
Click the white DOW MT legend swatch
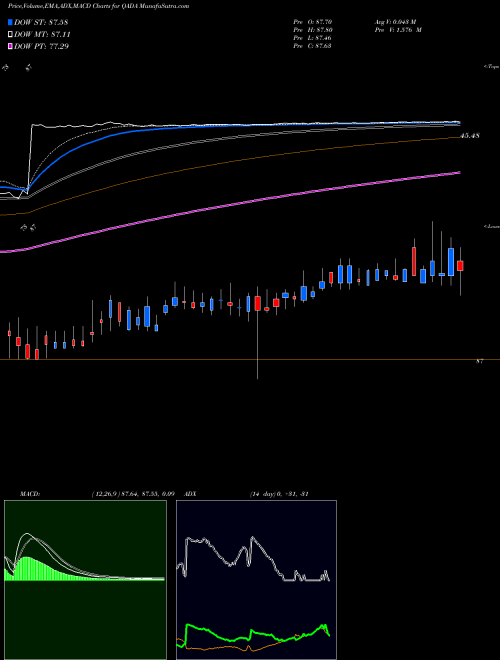[11, 35]
